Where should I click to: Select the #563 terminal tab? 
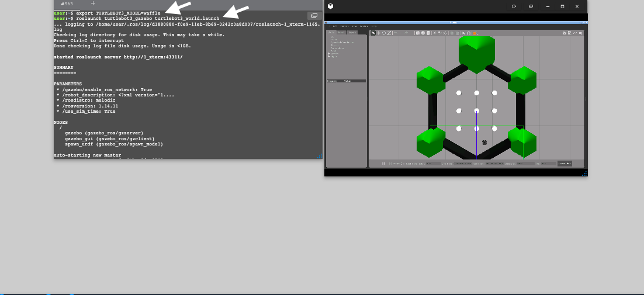tap(67, 4)
